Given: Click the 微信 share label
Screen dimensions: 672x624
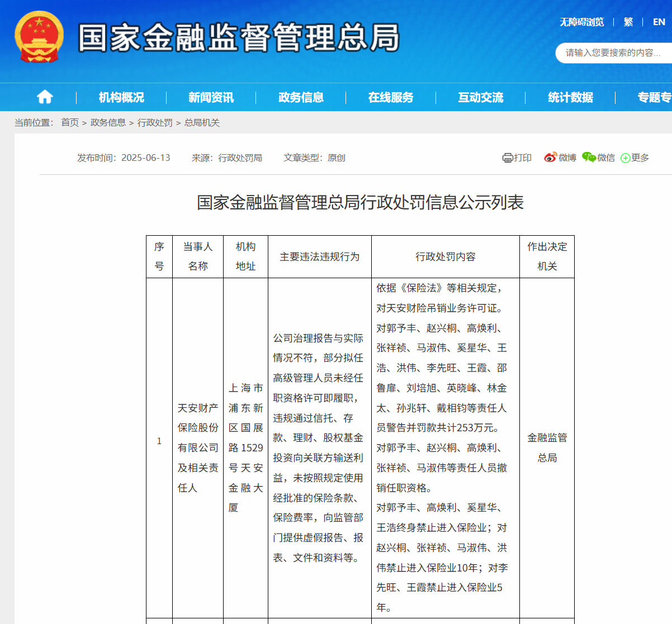Looking at the screenshot, I should 606,158.
